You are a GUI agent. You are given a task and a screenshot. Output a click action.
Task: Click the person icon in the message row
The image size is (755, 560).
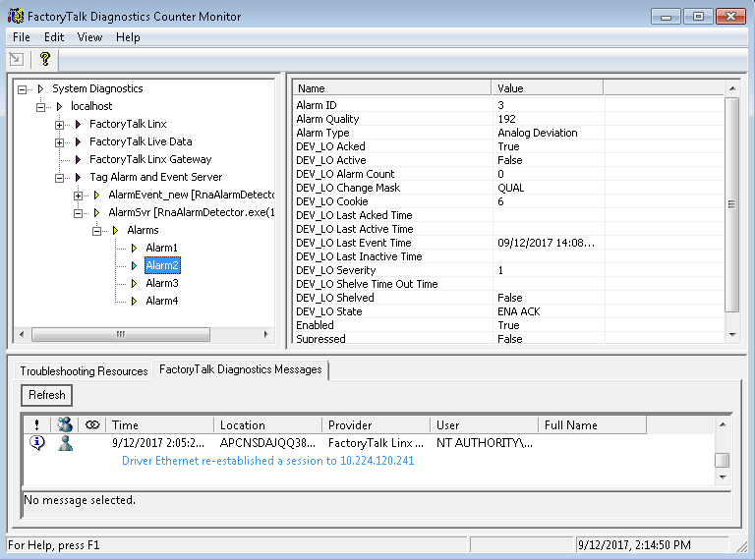pos(65,443)
